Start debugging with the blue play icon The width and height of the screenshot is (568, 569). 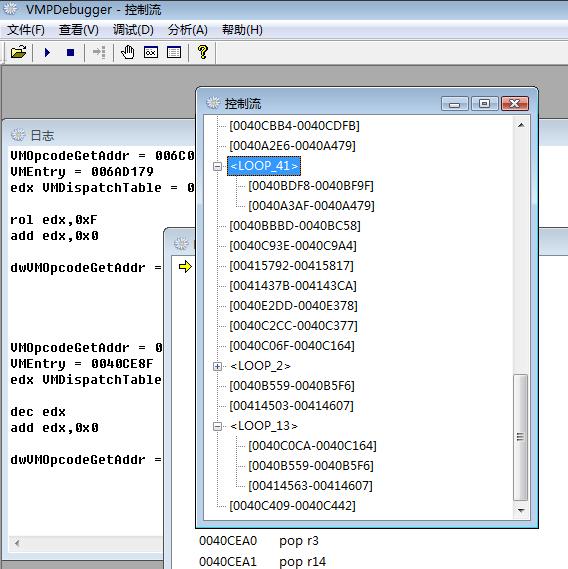tap(47, 53)
